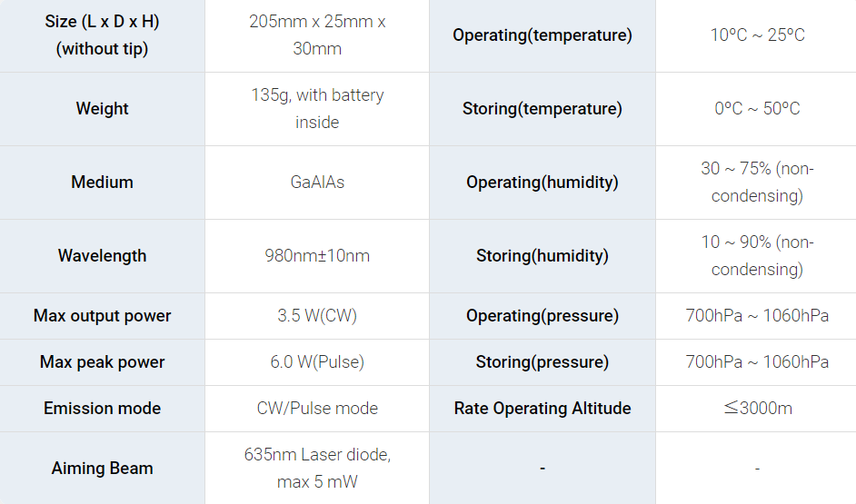
Task: Select the CW/Pulse mode value cell
Action: (317, 409)
